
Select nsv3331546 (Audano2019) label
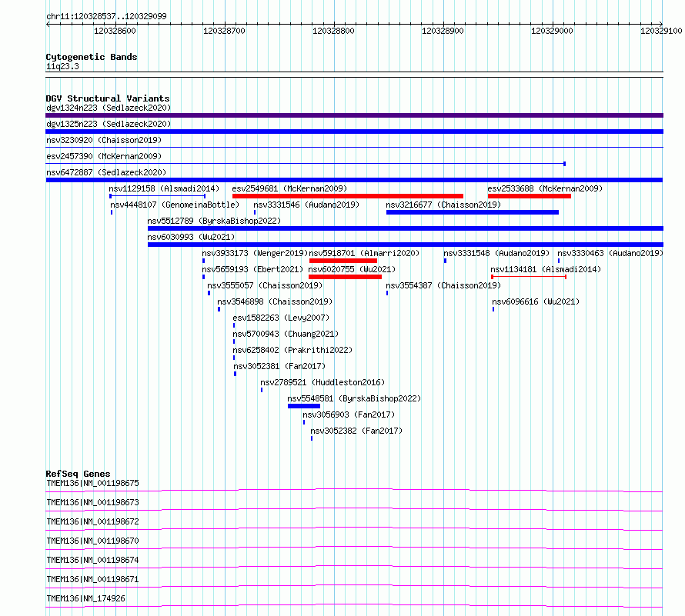click(306, 205)
